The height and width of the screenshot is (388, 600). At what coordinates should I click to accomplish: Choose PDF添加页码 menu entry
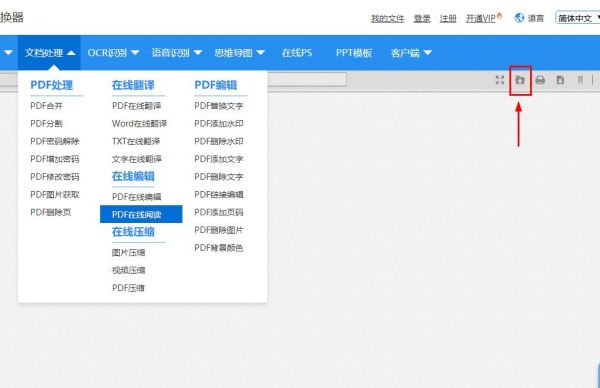pyautogui.click(x=219, y=212)
